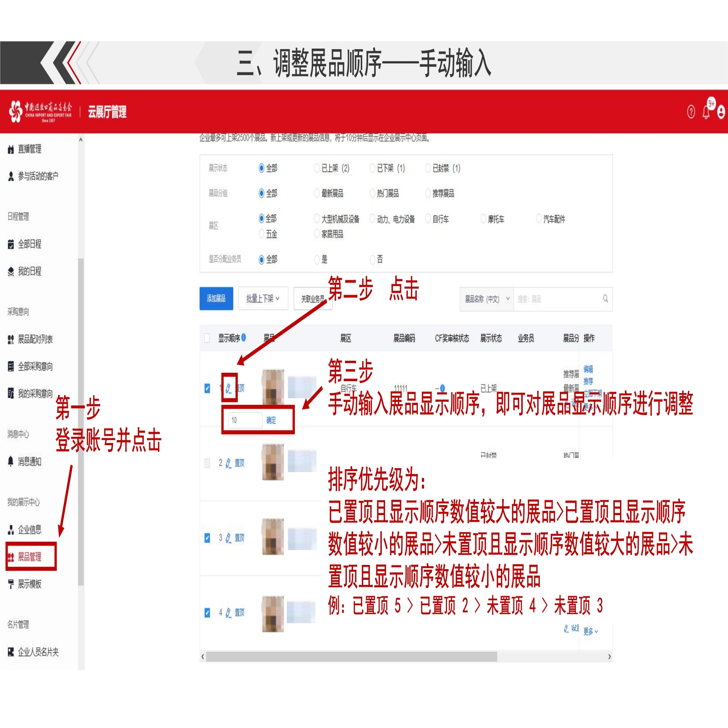Open 展品配对列表 menu item
The image size is (728, 728).
point(35,340)
